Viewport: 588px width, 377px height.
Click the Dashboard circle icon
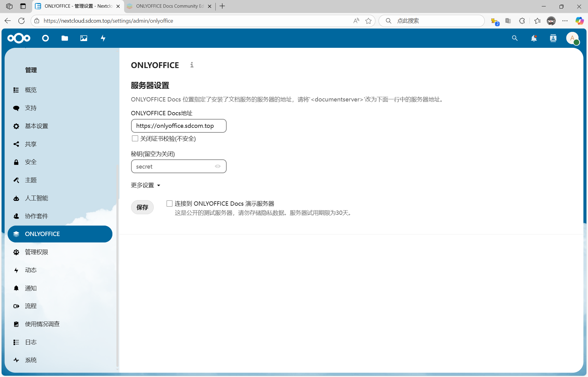point(46,38)
